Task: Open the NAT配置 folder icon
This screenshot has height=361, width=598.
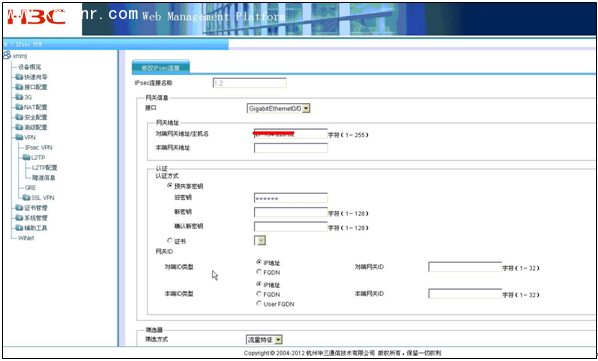Action: pos(19,107)
